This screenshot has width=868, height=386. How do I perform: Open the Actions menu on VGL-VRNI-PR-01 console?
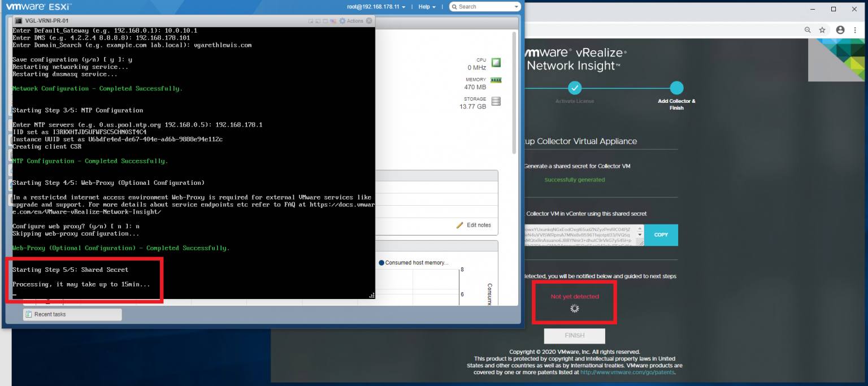pyautogui.click(x=355, y=21)
